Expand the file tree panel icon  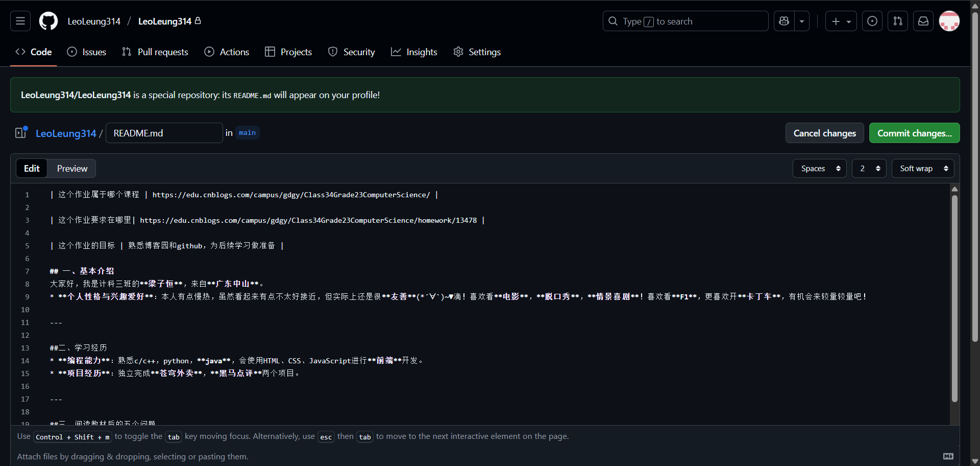pos(21,133)
